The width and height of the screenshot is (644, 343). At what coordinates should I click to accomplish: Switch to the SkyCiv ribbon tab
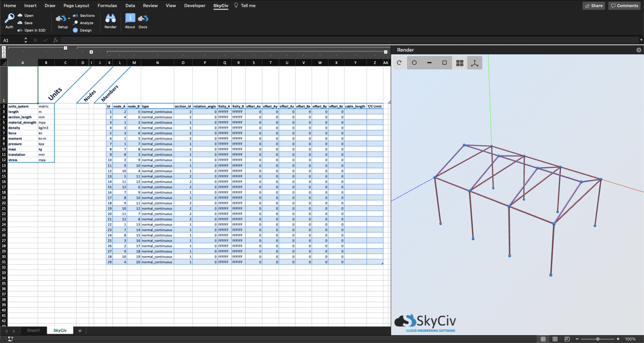tap(221, 6)
